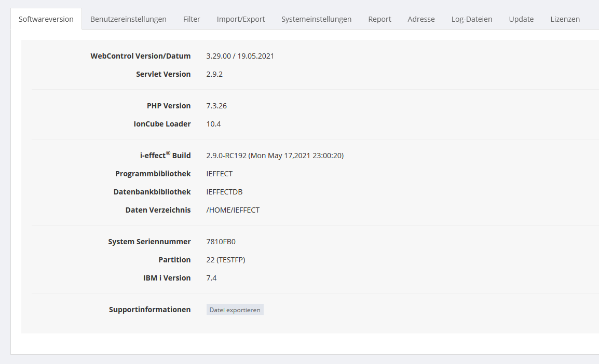Click the Datenbankbibliothek value IEFFECTDB
Screen dimensions: 599x364
(224, 192)
